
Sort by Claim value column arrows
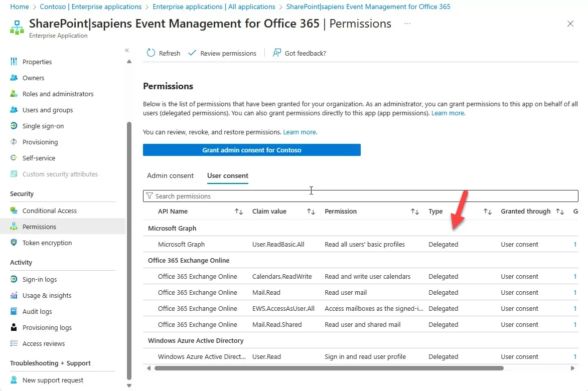coord(311,212)
